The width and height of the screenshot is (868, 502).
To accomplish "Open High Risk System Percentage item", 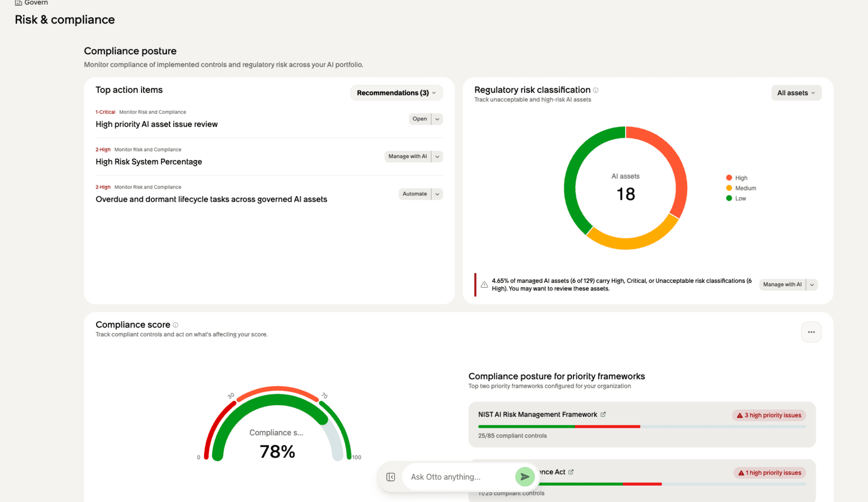I will [149, 162].
